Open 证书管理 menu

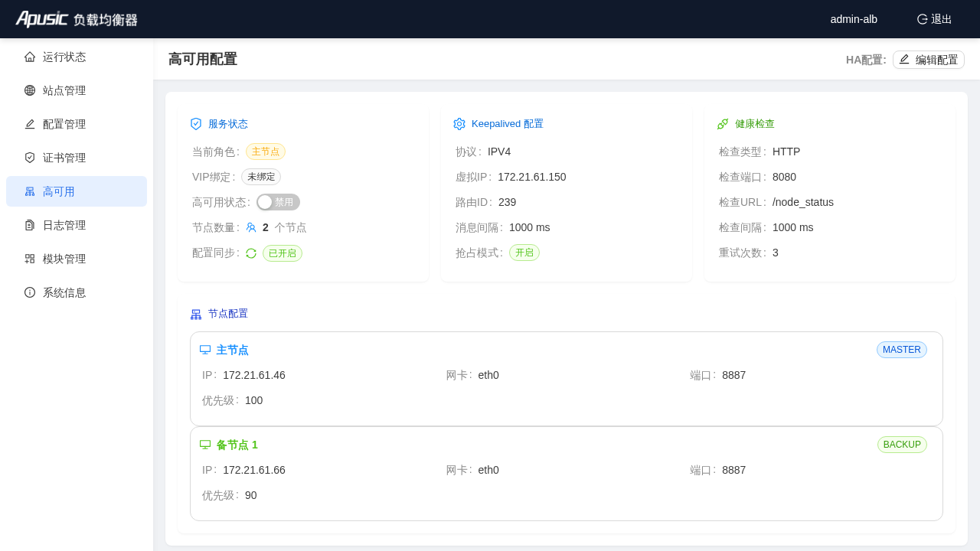[x=77, y=158]
